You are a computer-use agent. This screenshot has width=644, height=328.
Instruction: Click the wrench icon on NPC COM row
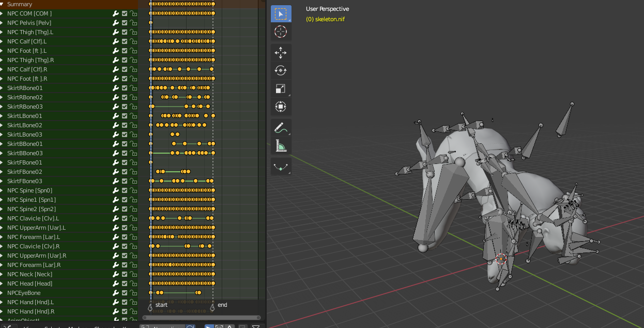coord(116,13)
